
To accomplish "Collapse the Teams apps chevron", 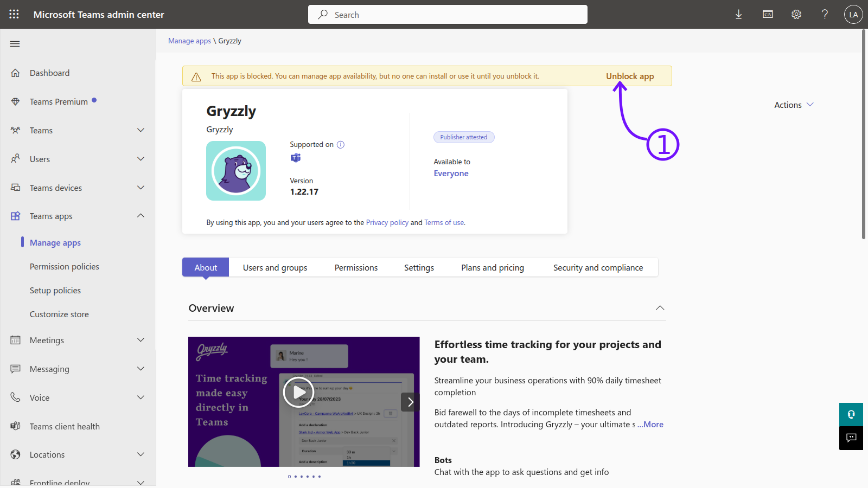I will coord(141,216).
